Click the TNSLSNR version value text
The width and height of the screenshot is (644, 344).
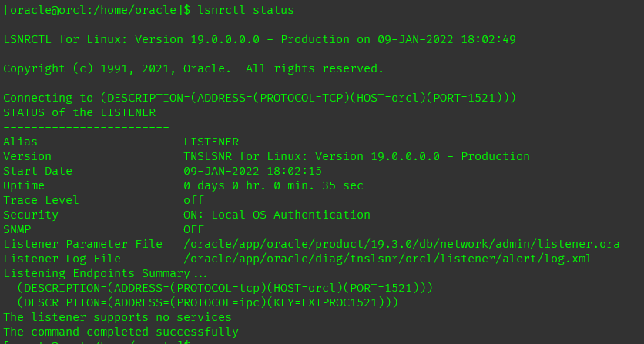pyautogui.click(x=356, y=156)
